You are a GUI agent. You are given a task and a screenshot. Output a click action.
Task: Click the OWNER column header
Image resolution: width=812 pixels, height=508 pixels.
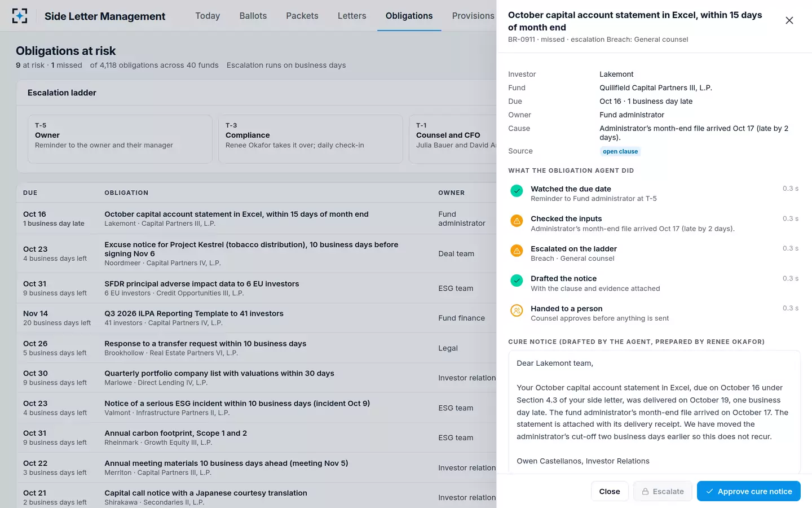coord(452,193)
